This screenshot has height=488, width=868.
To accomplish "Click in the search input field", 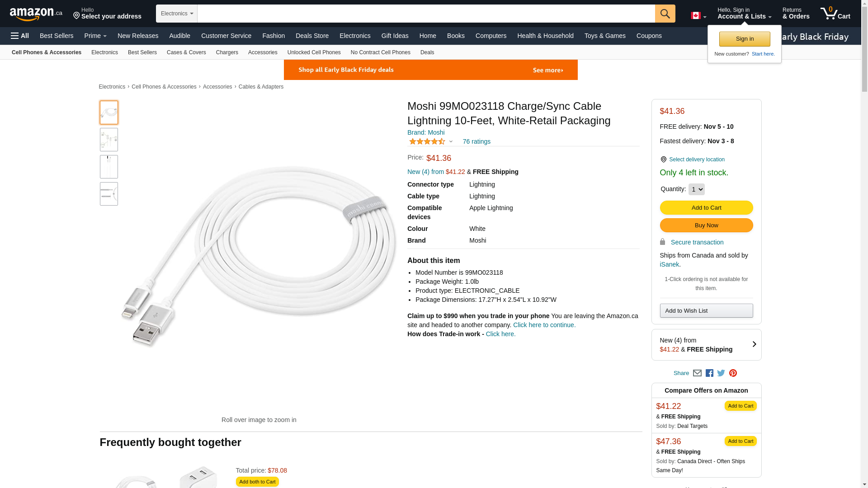I will click(x=426, y=14).
